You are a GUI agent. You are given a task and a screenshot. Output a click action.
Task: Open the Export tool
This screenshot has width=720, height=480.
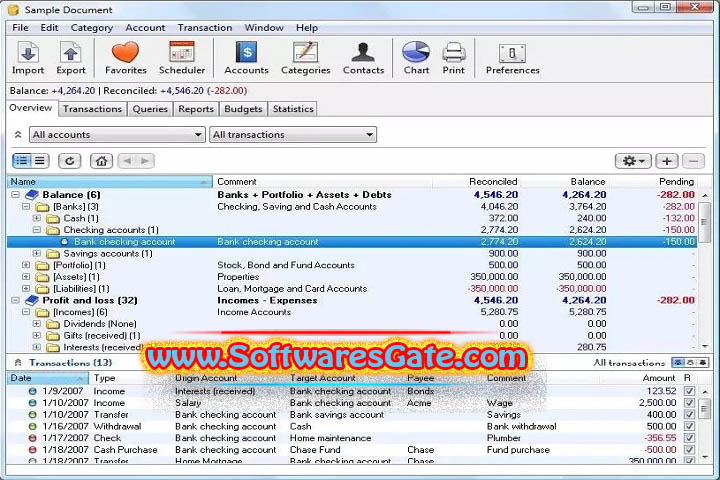click(x=71, y=58)
